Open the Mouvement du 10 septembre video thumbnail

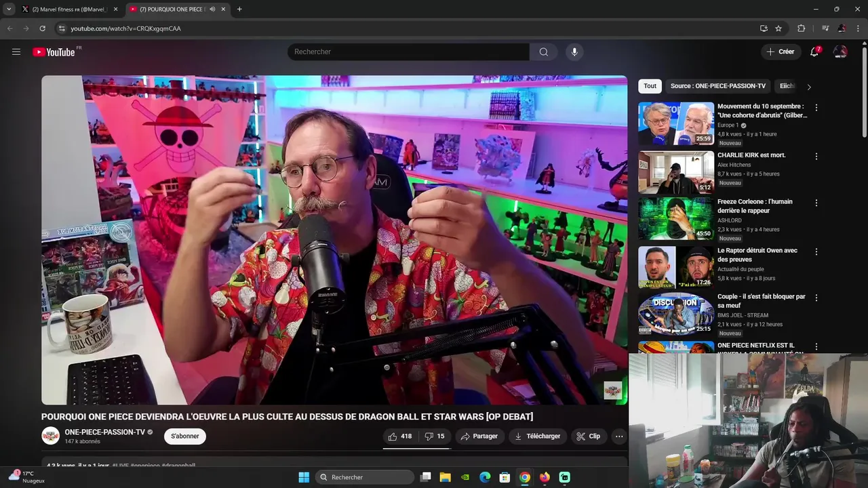coord(676,123)
